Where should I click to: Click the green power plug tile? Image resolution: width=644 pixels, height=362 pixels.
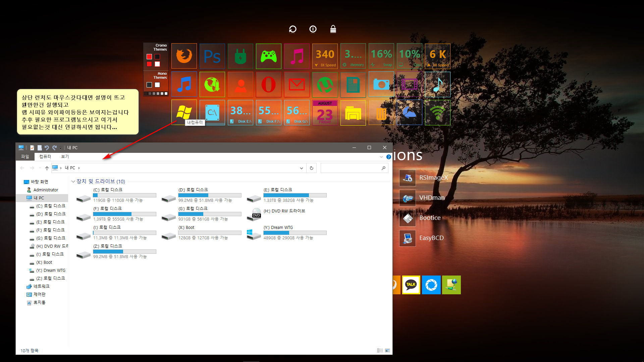(240, 56)
